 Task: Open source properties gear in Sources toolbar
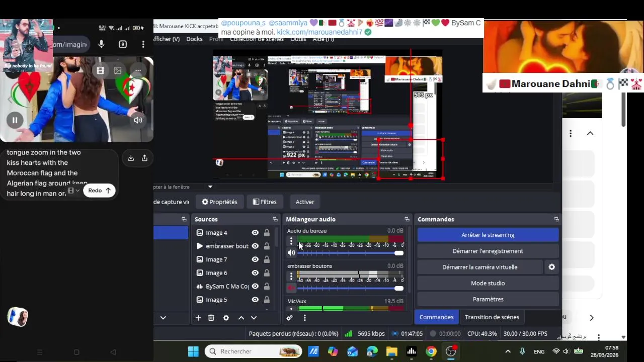[x=226, y=318]
